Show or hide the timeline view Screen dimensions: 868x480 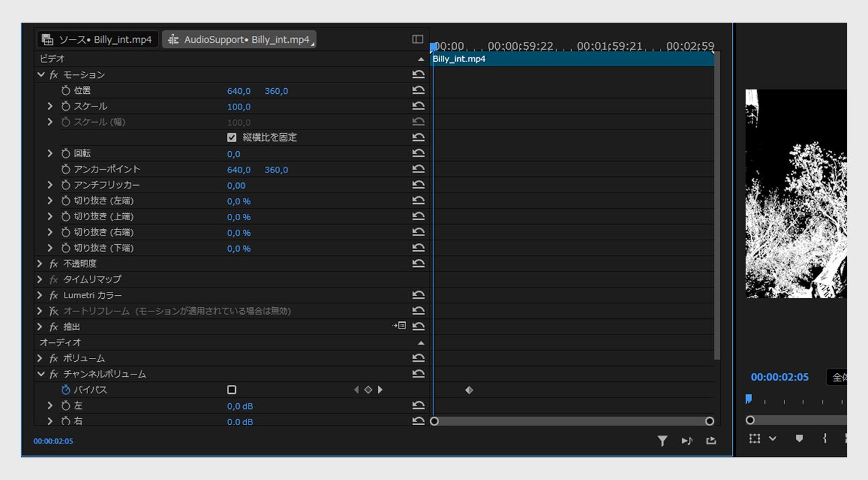[418, 39]
